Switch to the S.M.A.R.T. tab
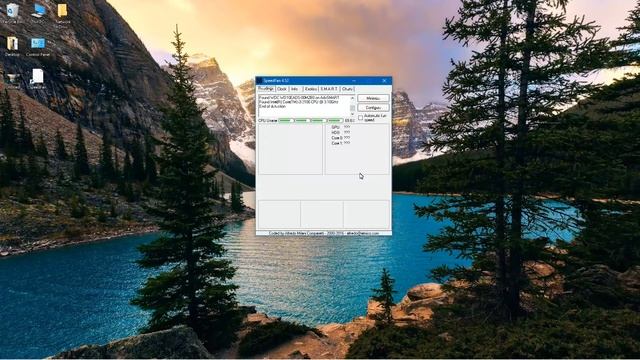 (329, 89)
